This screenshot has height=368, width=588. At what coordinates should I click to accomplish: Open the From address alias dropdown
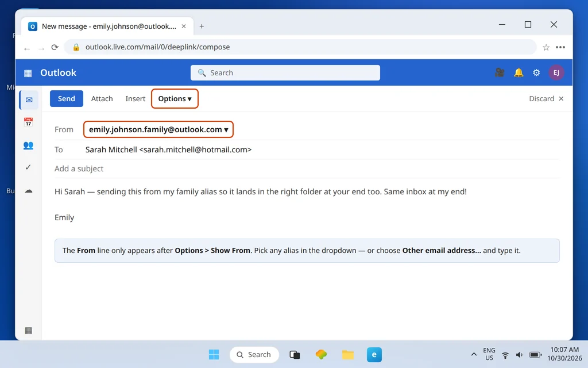point(158,129)
